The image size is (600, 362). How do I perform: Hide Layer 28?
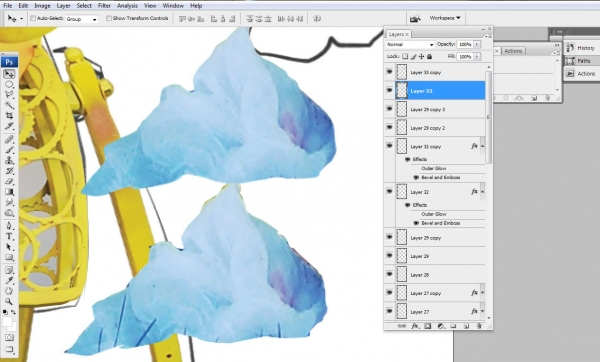[390, 274]
